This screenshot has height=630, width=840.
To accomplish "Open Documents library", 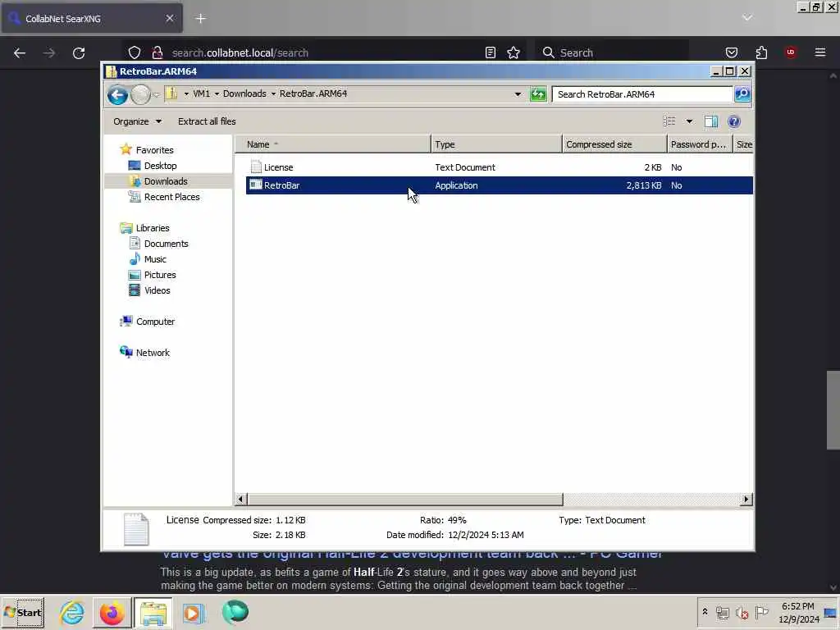I will click(x=166, y=243).
